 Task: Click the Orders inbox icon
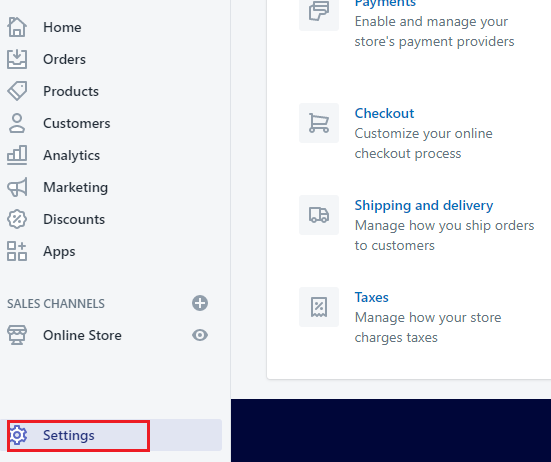(17, 59)
